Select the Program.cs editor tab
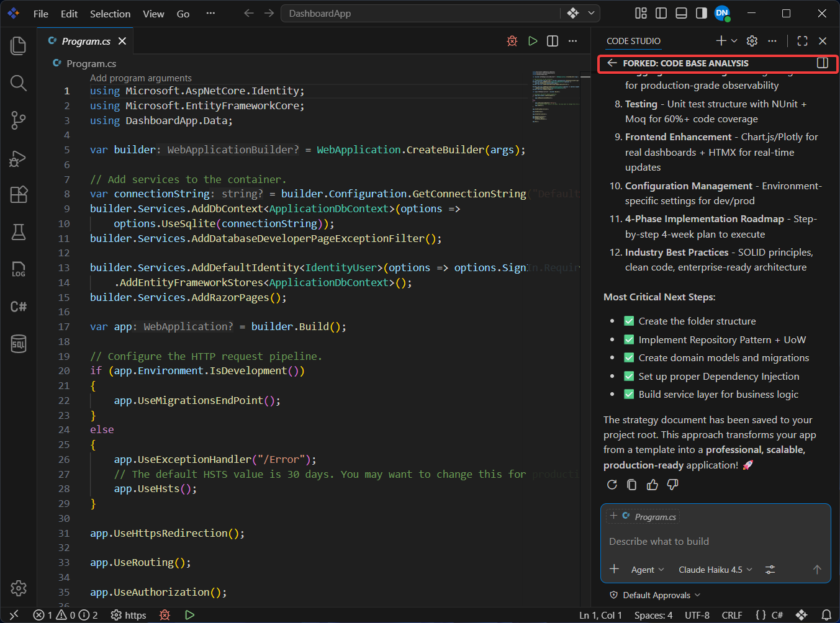This screenshot has height=623, width=840. 86,41
